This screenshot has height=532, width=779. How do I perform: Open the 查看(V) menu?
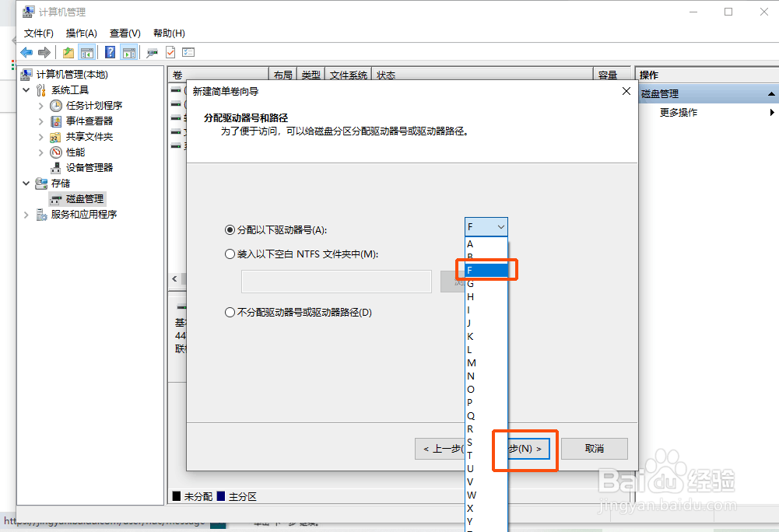[125, 33]
